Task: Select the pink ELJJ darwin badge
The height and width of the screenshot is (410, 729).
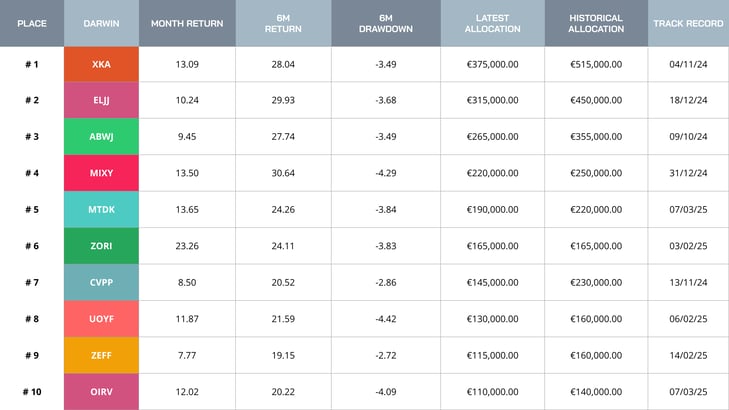Action: click(101, 100)
